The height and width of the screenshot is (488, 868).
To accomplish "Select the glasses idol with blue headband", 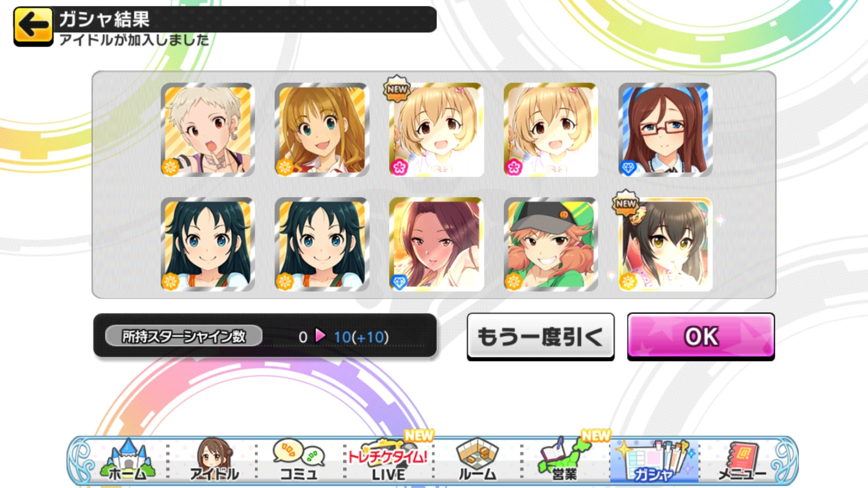I will [x=665, y=130].
